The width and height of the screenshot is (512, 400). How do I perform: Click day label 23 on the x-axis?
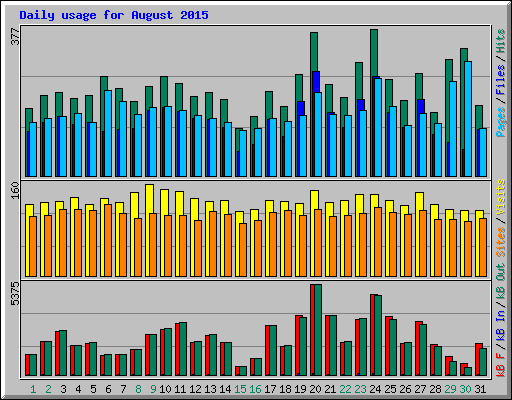point(360,389)
